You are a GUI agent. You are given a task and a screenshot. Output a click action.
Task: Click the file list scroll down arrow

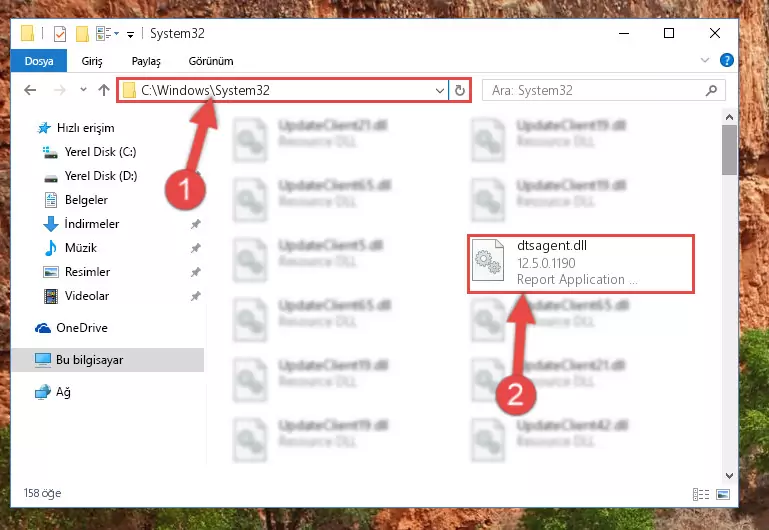729,476
